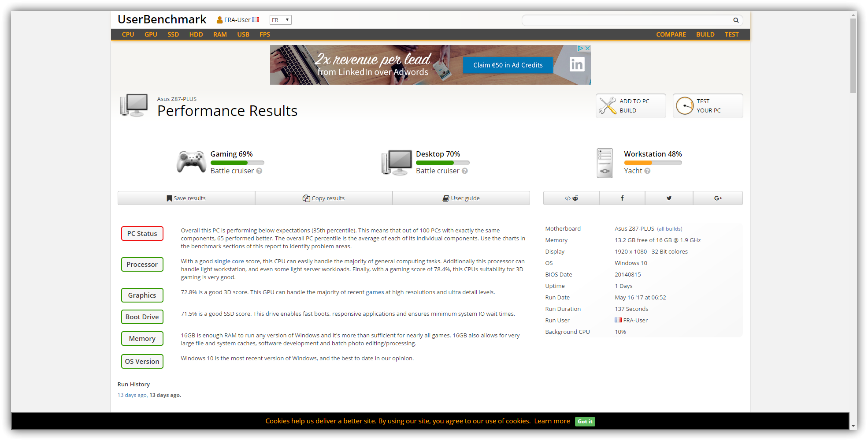Go to the COMPARE page
This screenshot has height=441, width=868.
point(671,34)
